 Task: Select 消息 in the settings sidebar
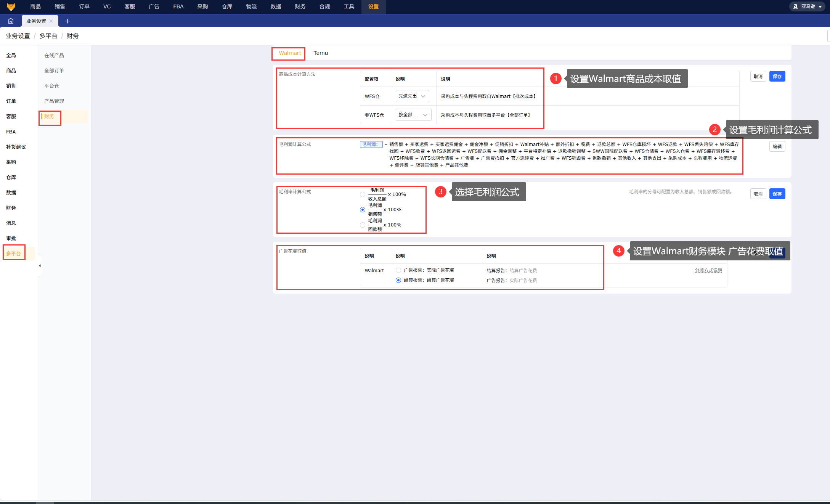pyautogui.click(x=11, y=223)
